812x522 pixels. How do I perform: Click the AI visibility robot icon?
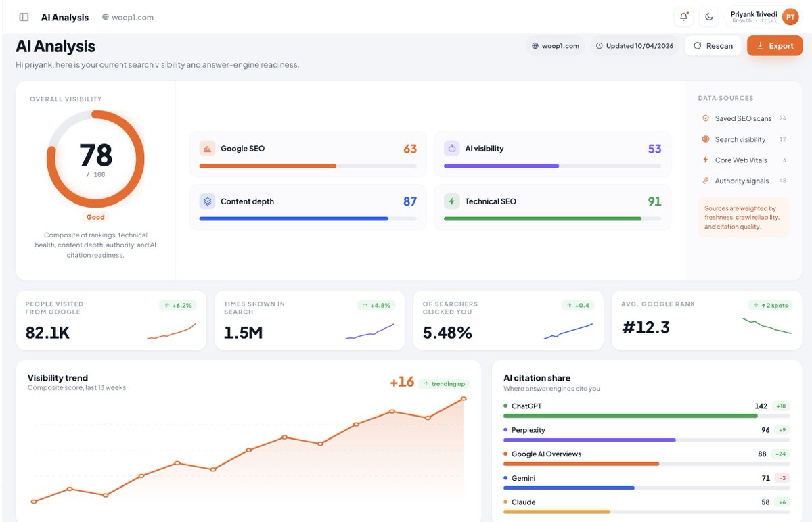[452, 148]
